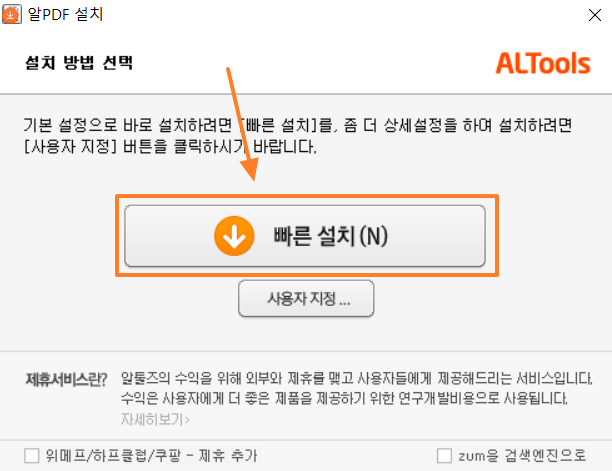Click the orange annotation arrow head
The image size is (612, 471).
pos(250,169)
